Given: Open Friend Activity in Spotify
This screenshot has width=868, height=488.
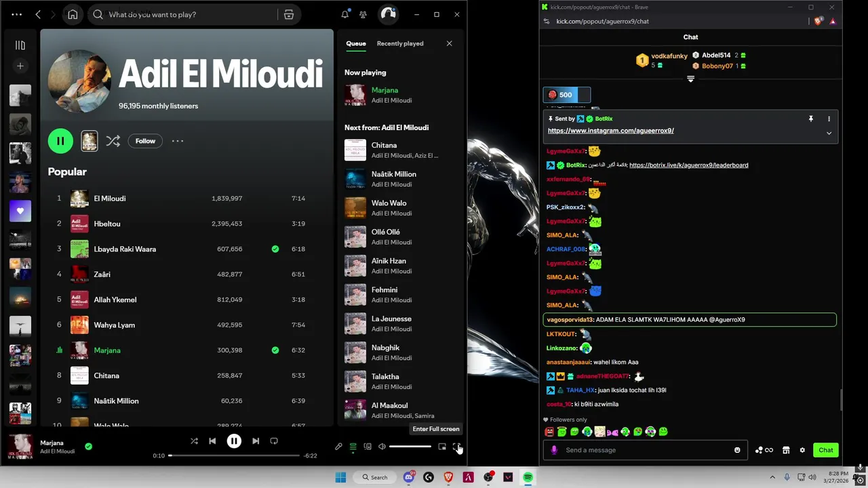Looking at the screenshot, I should [x=363, y=14].
